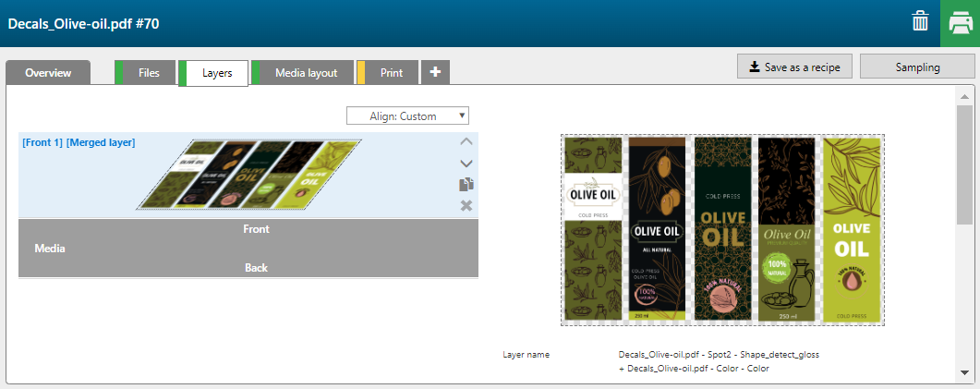980x389 pixels.
Task: Select the Layers tab
Action: [x=216, y=73]
